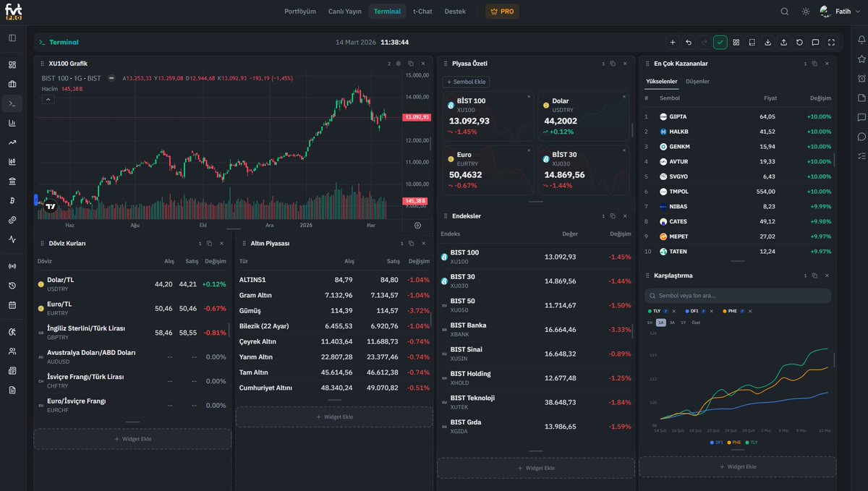This screenshot has width=868, height=491.
Task: Click the PRO upgrade button
Action: (x=502, y=12)
